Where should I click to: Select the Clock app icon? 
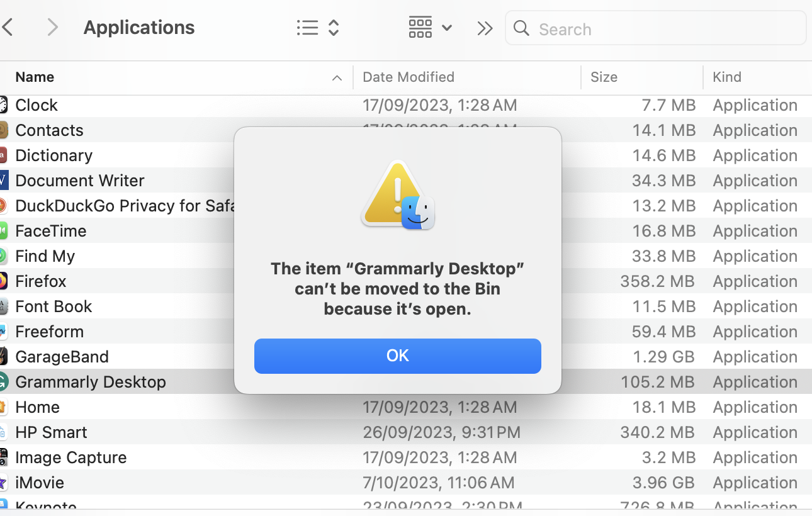click(x=3, y=105)
